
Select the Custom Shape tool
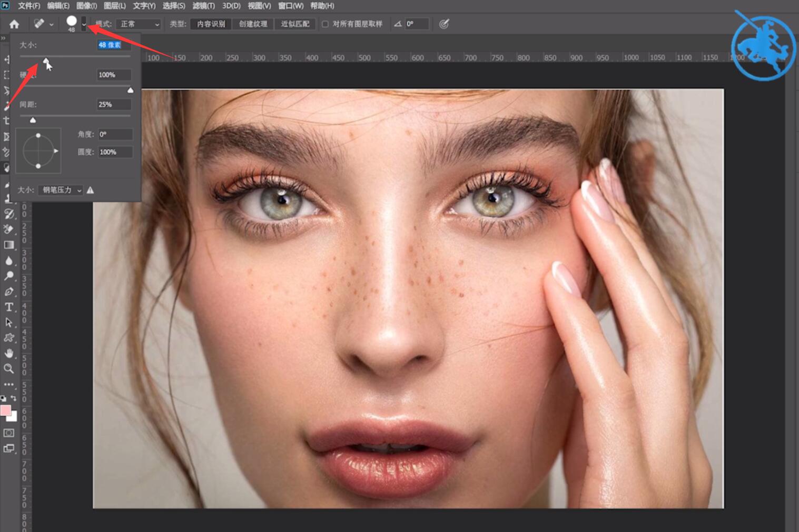8,338
